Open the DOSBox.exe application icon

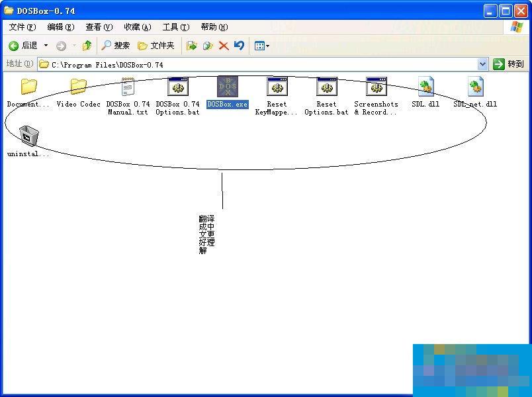[x=227, y=88]
